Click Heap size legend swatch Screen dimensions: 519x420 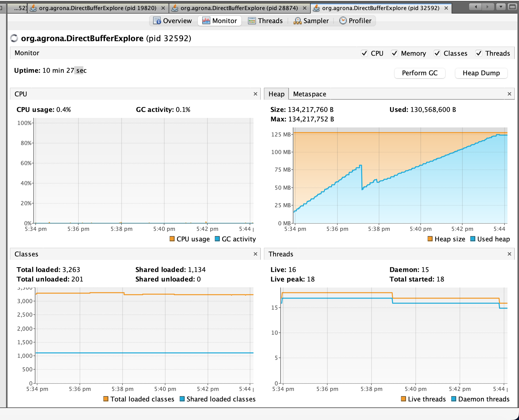[x=430, y=239]
